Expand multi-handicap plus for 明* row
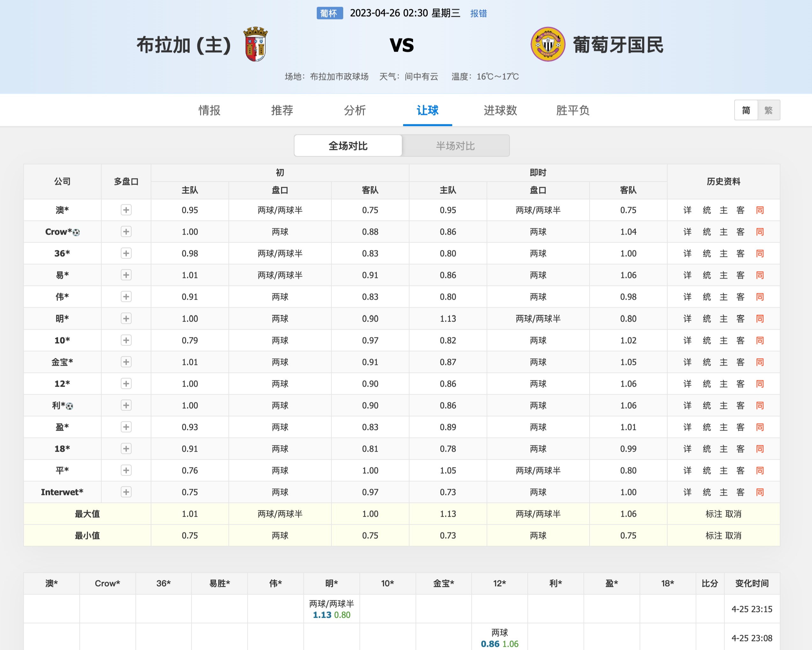Screen dimensions: 812x650 pyautogui.click(x=126, y=318)
